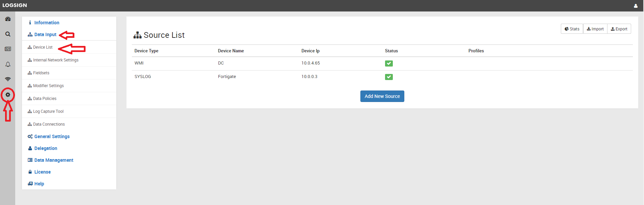Open the Stats view

(x=572, y=29)
